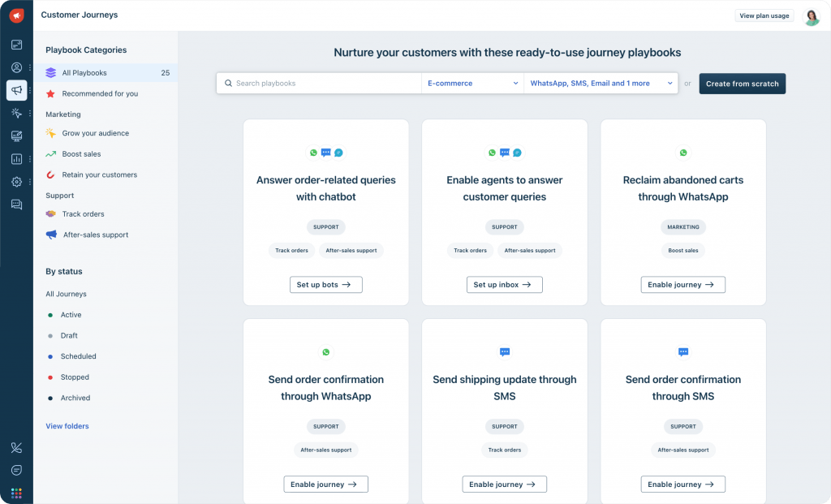Open the chat bubble icon at sidebar bottom
Viewport: 831px width, 504px height.
(16, 470)
